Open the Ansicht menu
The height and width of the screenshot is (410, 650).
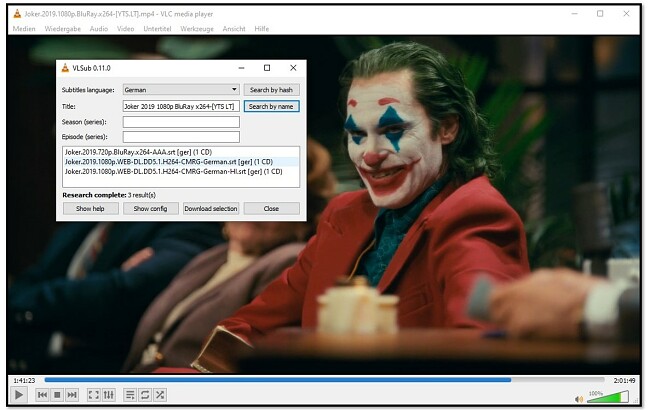pyautogui.click(x=234, y=29)
